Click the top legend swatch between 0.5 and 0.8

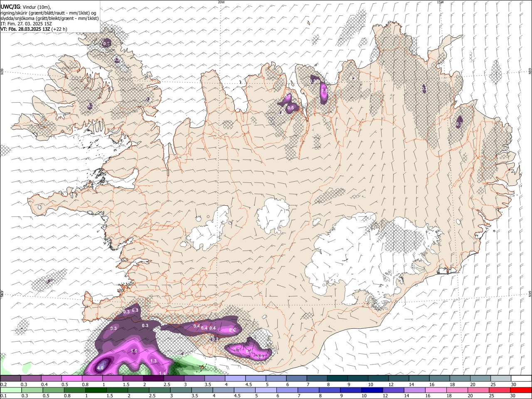pyautogui.click(x=71, y=378)
